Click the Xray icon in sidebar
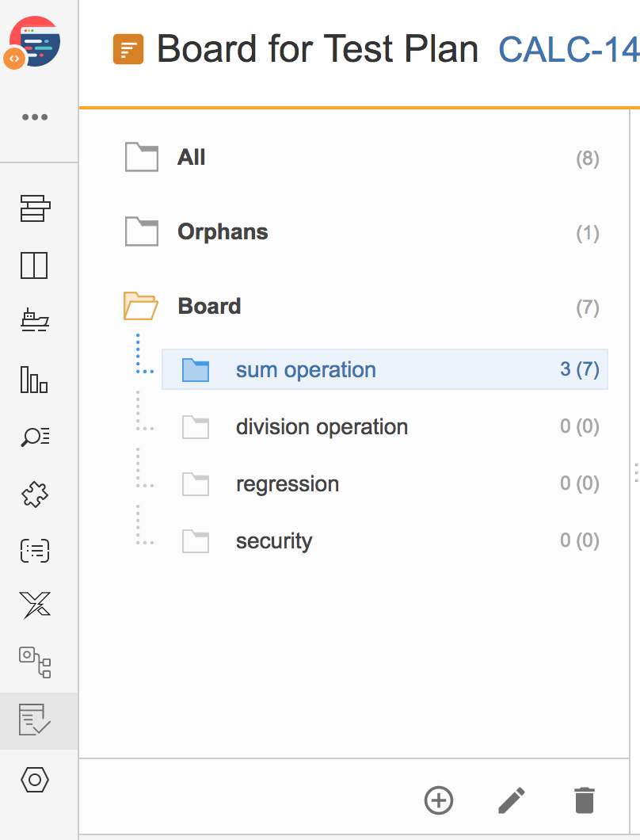640x840 pixels. [35, 605]
